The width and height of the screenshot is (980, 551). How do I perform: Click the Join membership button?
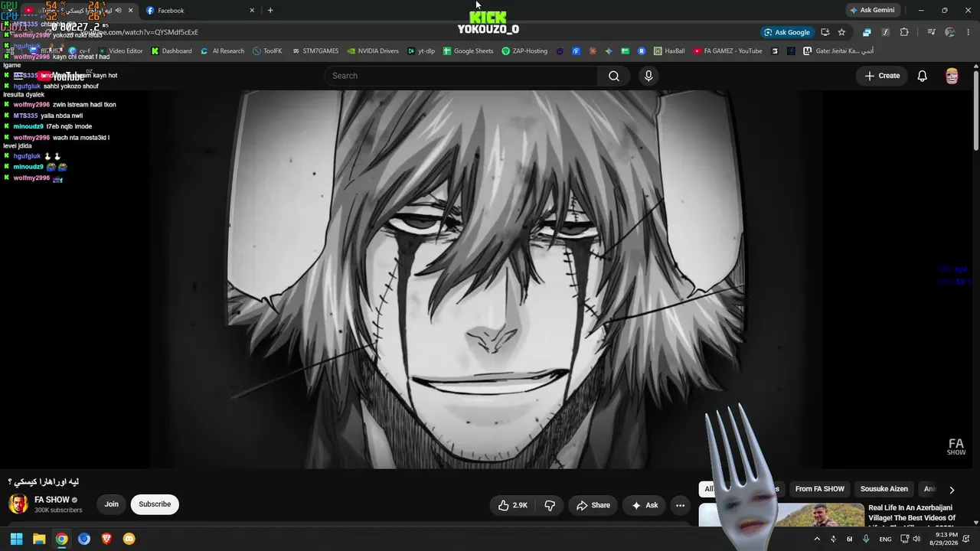pos(112,504)
